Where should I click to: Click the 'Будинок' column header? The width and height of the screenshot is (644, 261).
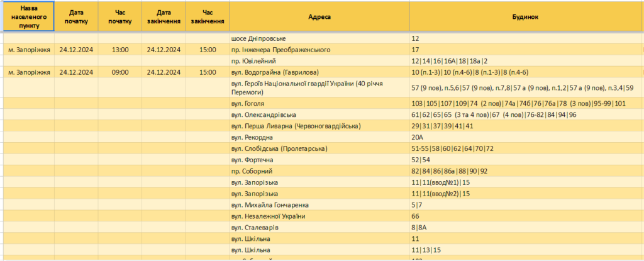click(526, 16)
